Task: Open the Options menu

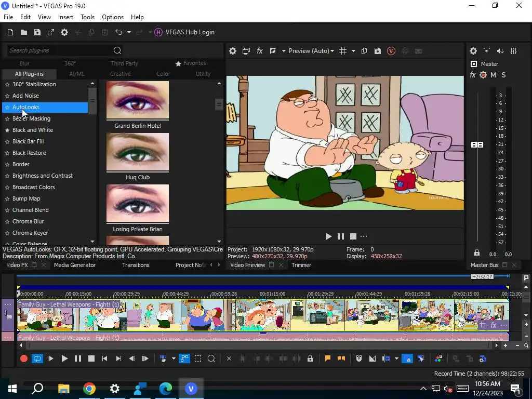Action: [113, 17]
